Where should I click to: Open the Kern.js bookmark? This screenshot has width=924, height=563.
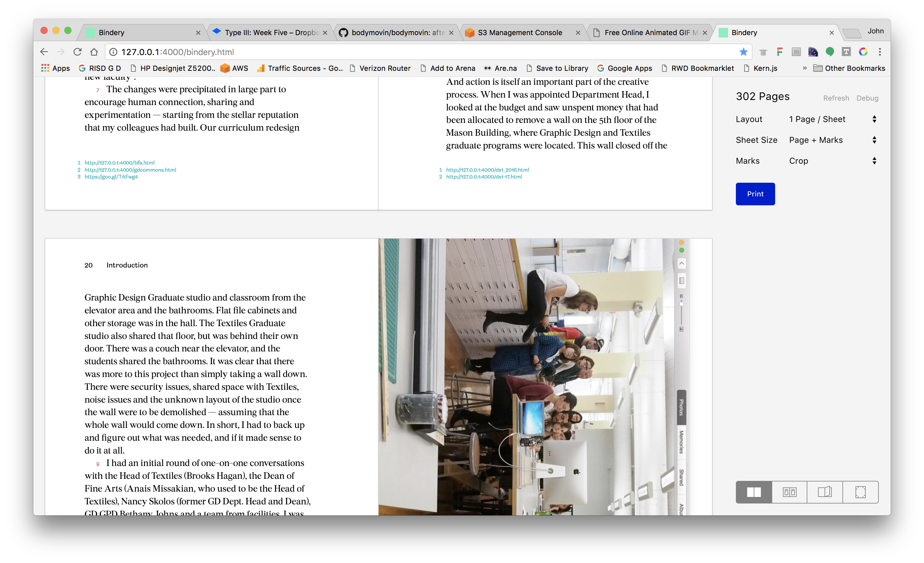point(761,68)
